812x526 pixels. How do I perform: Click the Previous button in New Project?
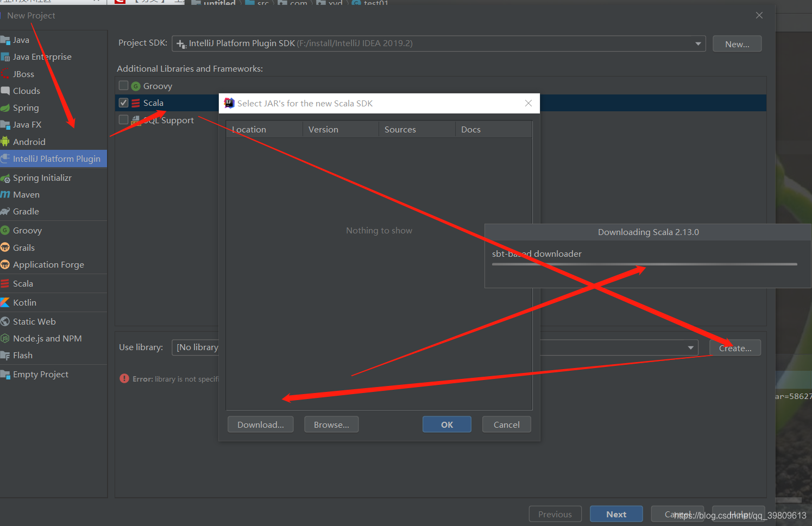coord(555,514)
